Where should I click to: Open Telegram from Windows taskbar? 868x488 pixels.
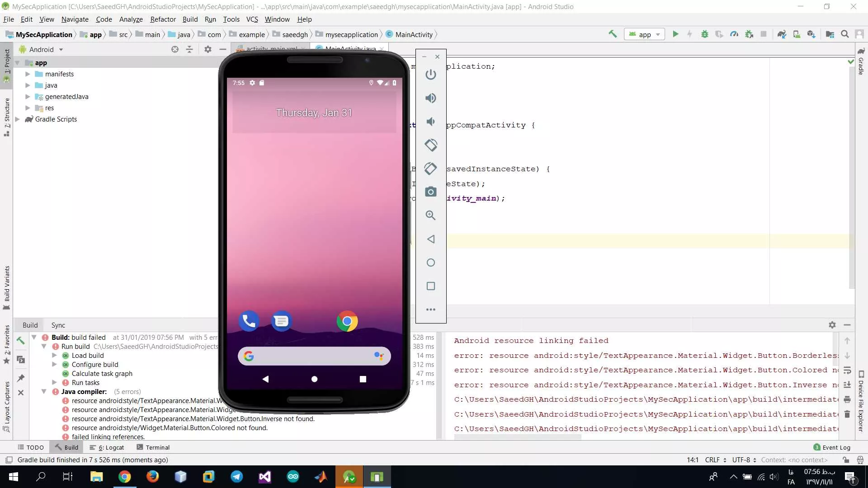237,477
